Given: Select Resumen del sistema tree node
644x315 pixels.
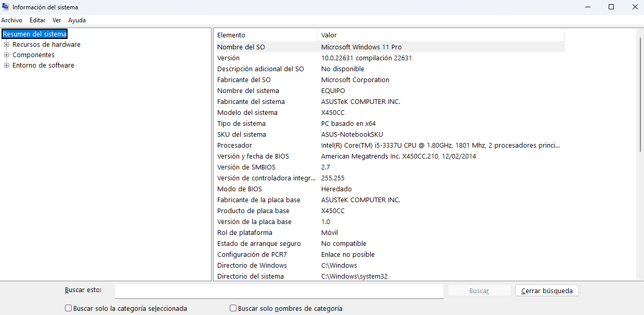Looking at the screenshot, I should coord(35,34).
